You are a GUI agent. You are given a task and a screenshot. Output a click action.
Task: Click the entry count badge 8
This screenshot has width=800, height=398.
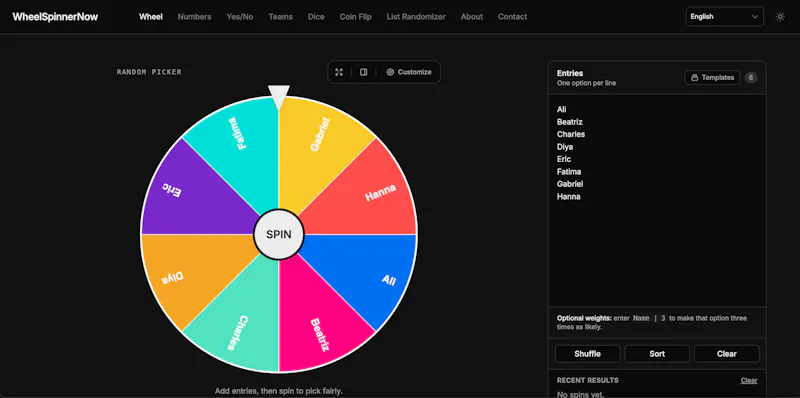[x=751, y=78]
